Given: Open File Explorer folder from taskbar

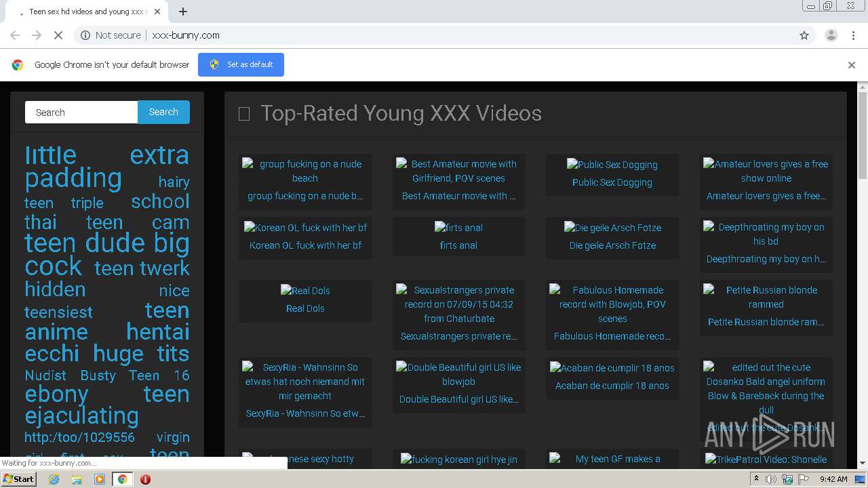Looking at the screenshot, I should (x=77, y=479).
